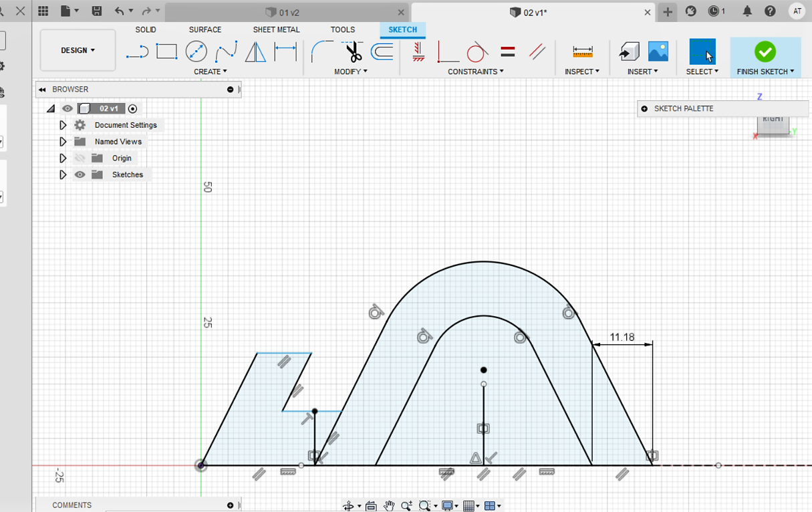The image size is (812, 512).
Task: Expand the Sketch Palette panel
Action: pyautogui.click(x=644, y=108)
